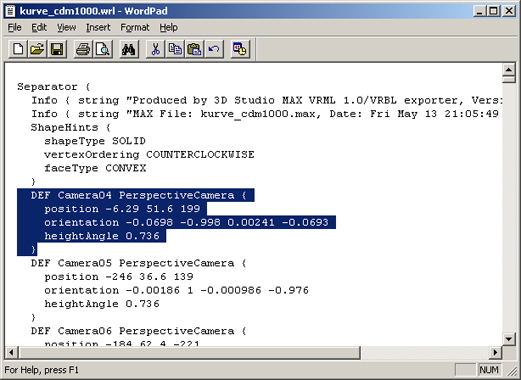Cut selection using the scissors icon
Screen dimensions: 521x380
point(155,49)
